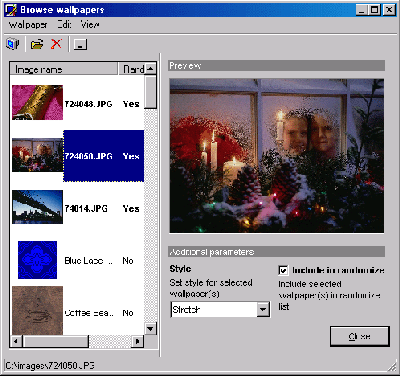400x376 pixels.
Task: Click the app icon in the title bar
Action: click(x=11, y=10)
